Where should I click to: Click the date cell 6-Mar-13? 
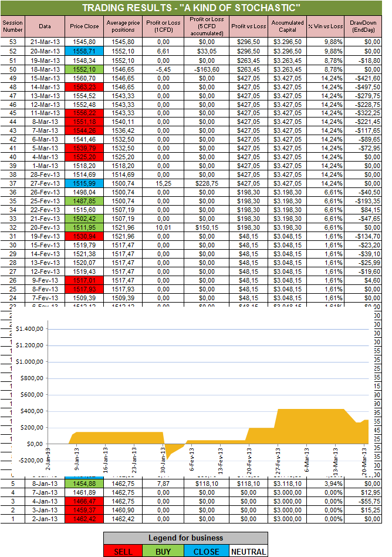coord(45,140)
